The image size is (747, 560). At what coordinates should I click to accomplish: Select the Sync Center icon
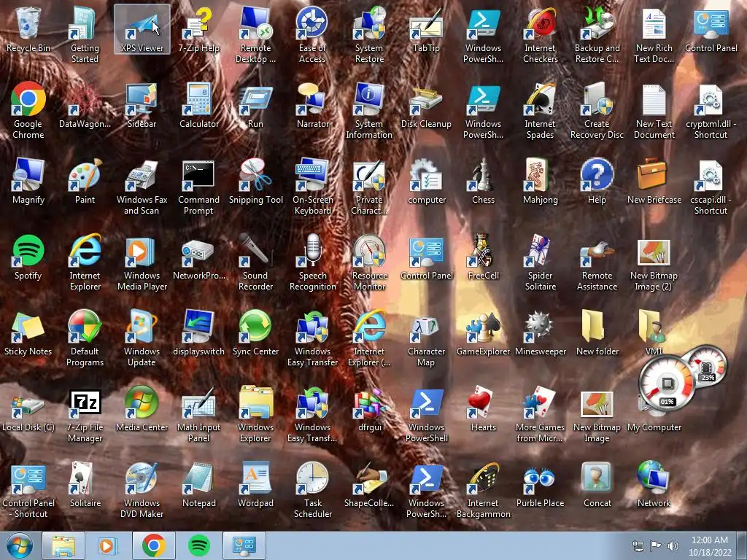click(x=255, y=332)
